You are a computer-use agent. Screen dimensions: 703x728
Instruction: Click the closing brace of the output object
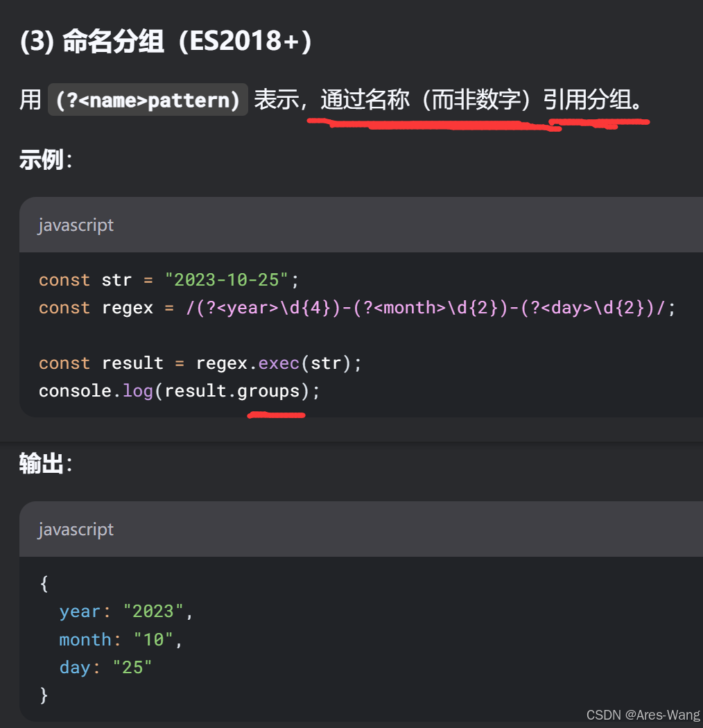(x=44, y=695)
